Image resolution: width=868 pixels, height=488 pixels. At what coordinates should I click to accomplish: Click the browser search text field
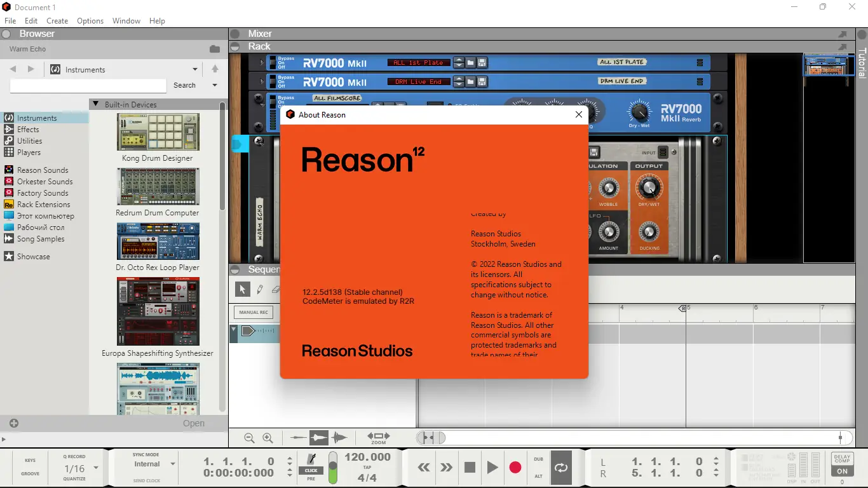coord(88,85)
